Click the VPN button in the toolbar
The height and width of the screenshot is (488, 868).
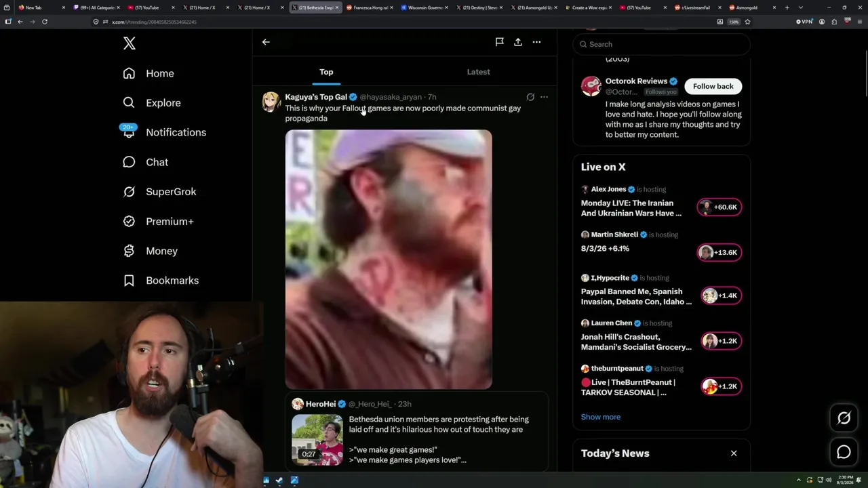804,22
